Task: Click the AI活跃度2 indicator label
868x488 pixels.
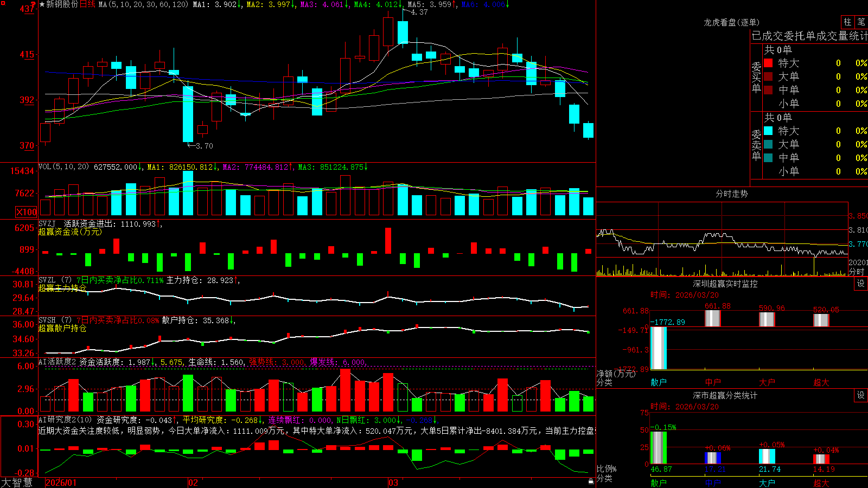Action: point(57,362)
